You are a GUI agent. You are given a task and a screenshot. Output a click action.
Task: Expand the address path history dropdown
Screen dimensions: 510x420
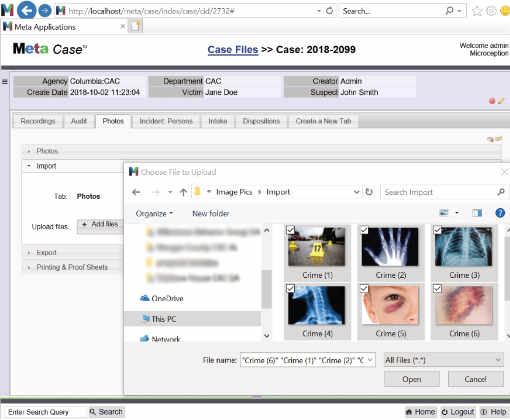pyautogui.click(x=356, y=192)
